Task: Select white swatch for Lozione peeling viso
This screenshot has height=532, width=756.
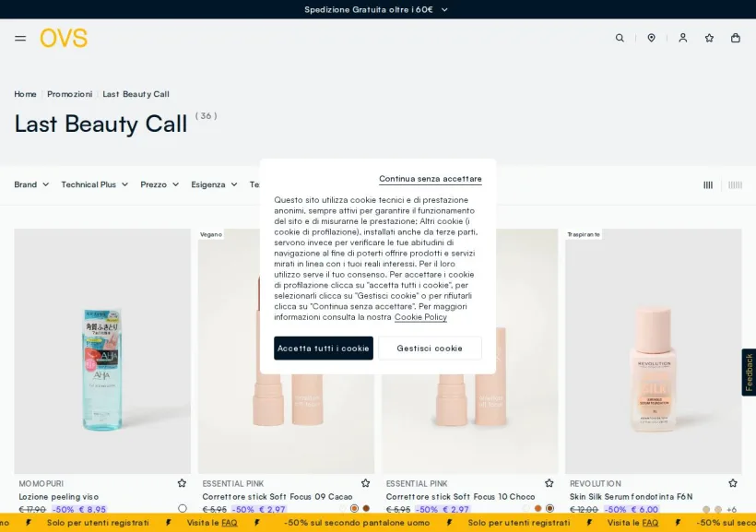Action: pos(183,508)
